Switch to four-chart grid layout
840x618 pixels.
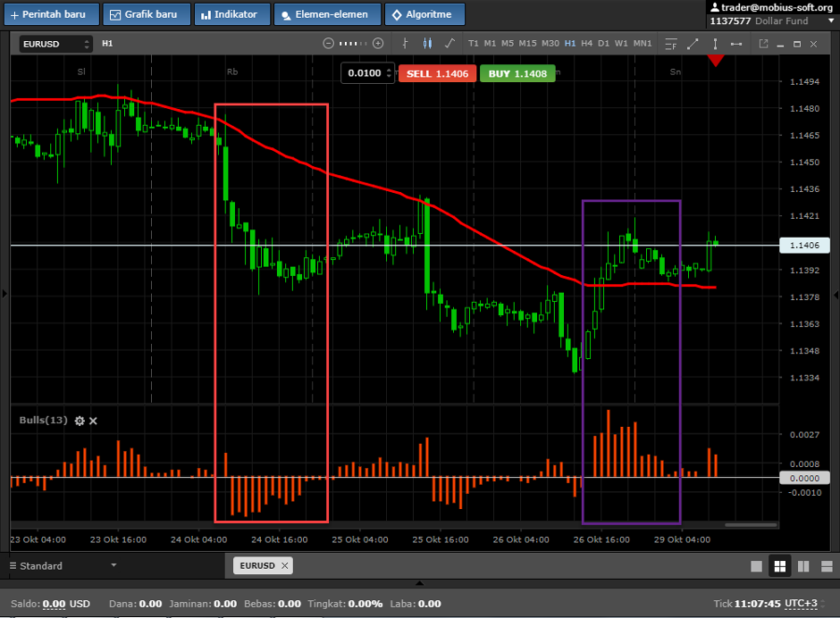[780, 566]
